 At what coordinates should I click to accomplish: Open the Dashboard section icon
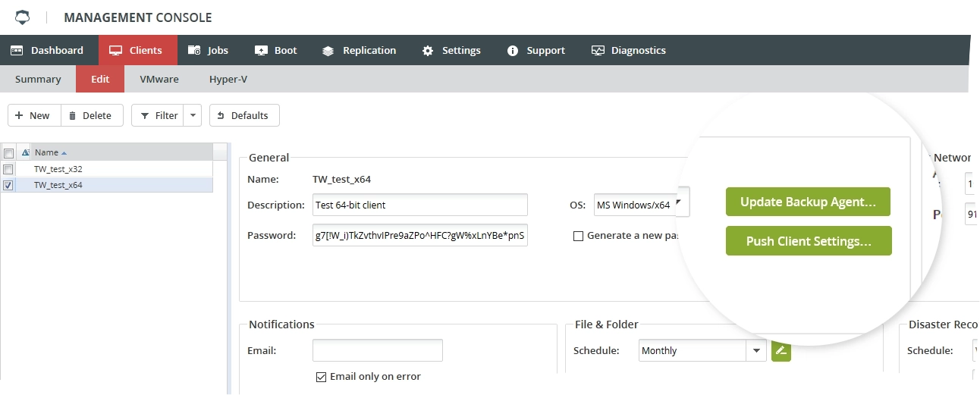point(17,51)
